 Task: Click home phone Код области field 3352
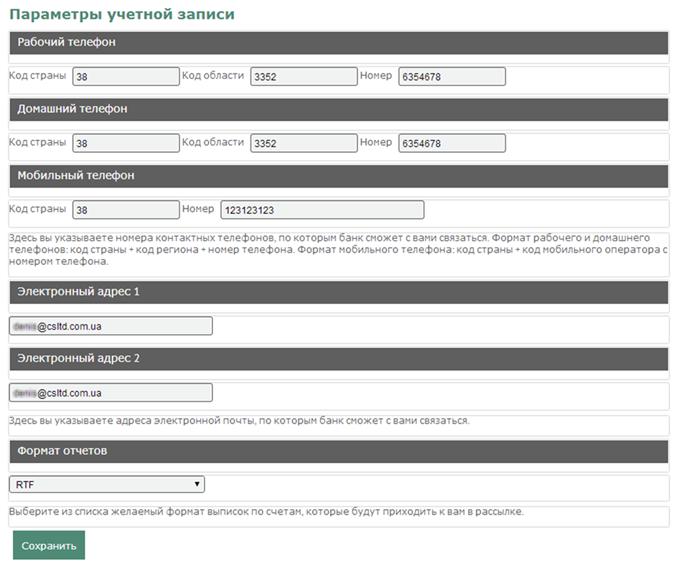tap(304, 143)
